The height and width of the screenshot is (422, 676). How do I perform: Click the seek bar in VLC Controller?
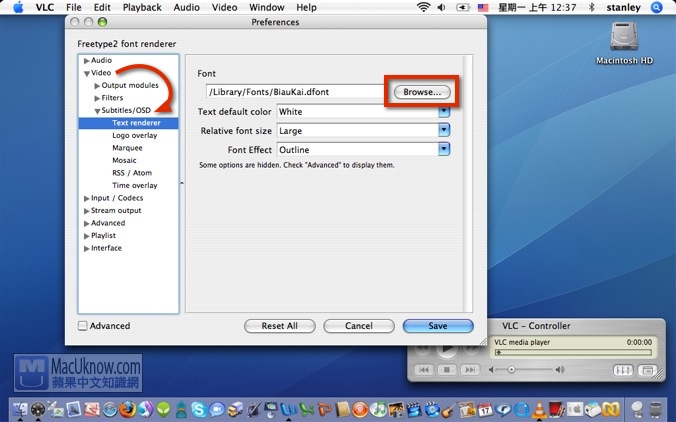tap(573, 353)
